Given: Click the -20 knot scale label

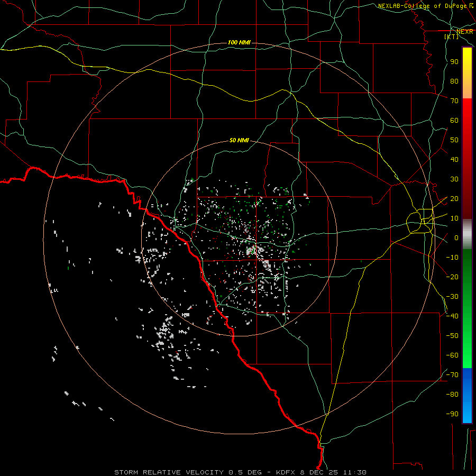Looking at the screenshot, I should 452,277.
